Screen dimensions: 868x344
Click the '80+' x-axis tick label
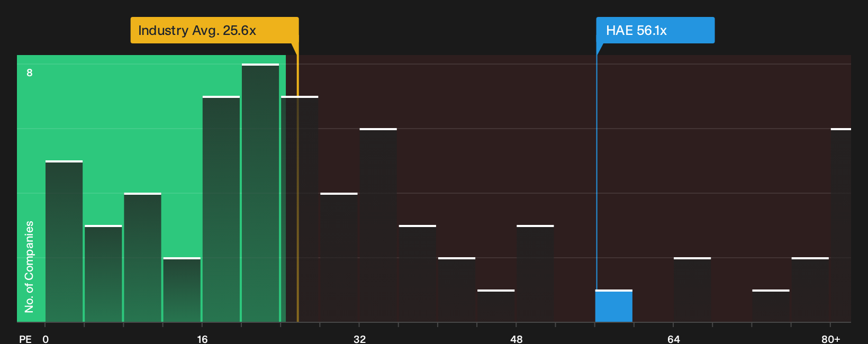(831, 339)
